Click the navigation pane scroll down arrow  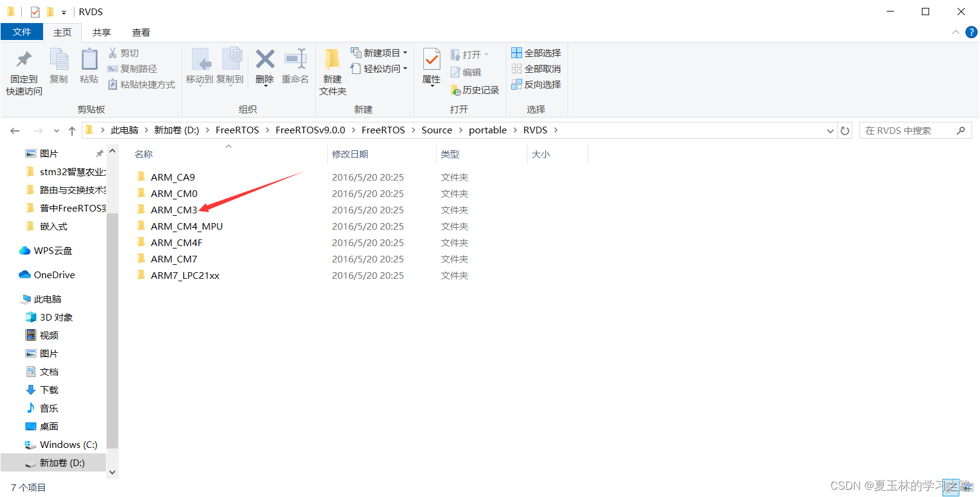click(112, 472)
